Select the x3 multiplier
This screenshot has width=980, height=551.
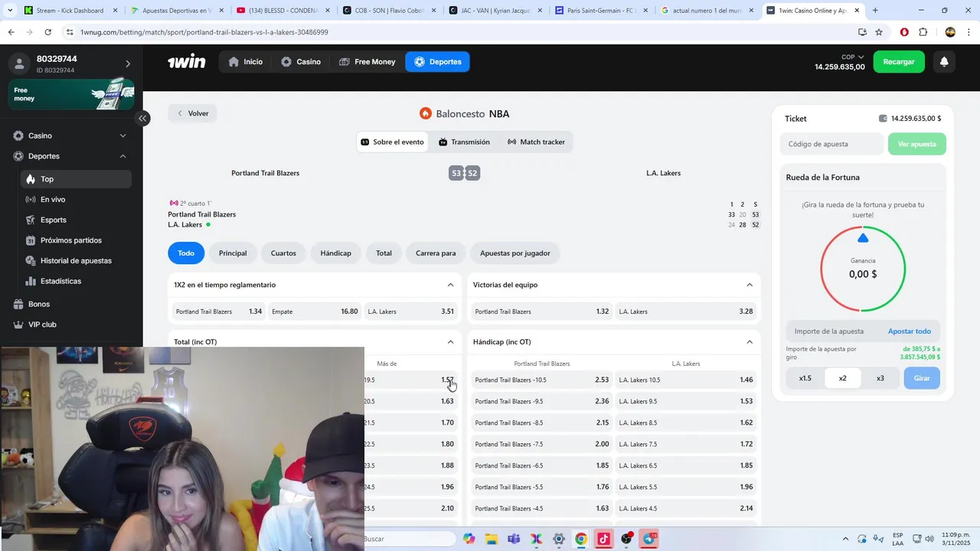[x=880, y=378]
